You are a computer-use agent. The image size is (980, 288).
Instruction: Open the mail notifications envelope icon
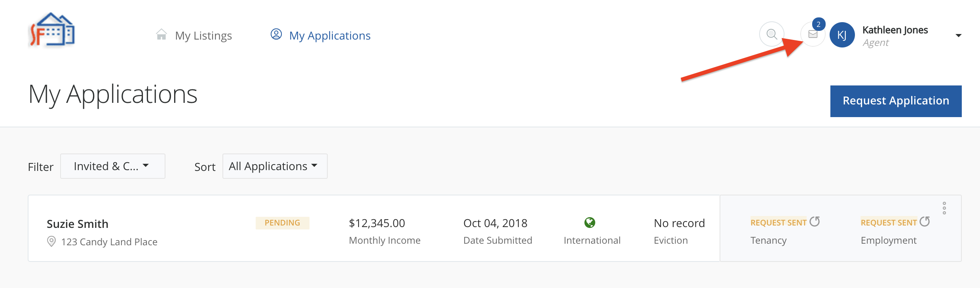click(813, 34)
